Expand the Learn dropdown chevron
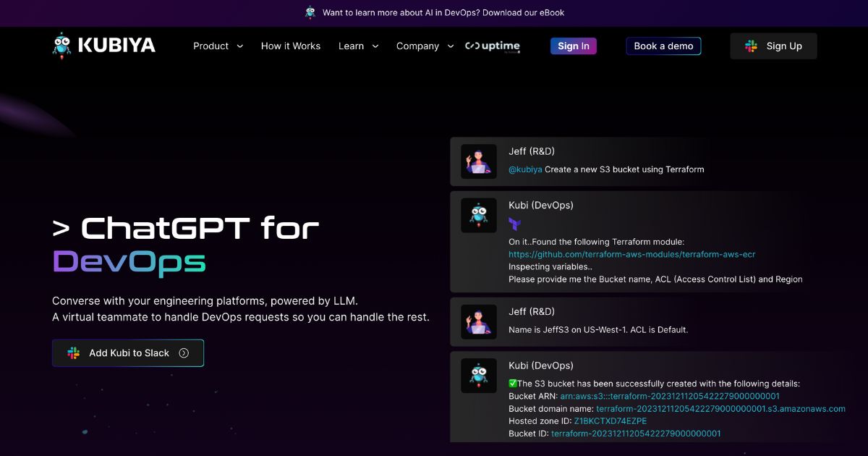 (x=375, y=46)
